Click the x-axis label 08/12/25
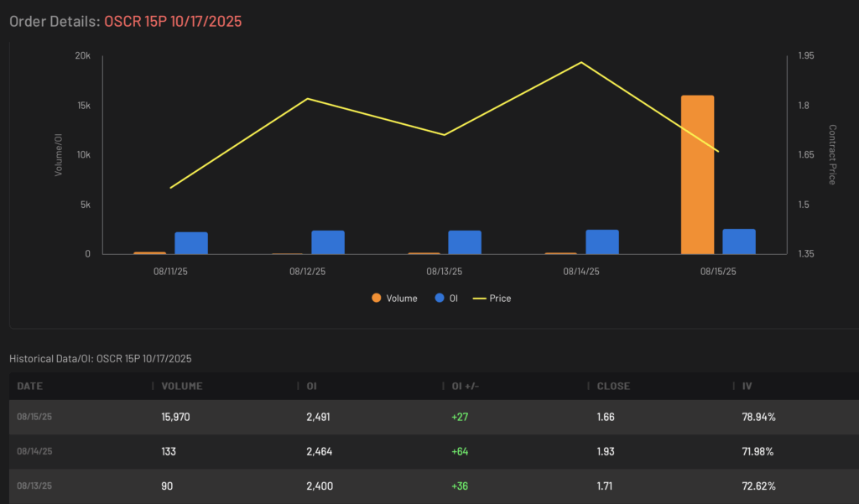The image size is (859, 504). (307, 272)
